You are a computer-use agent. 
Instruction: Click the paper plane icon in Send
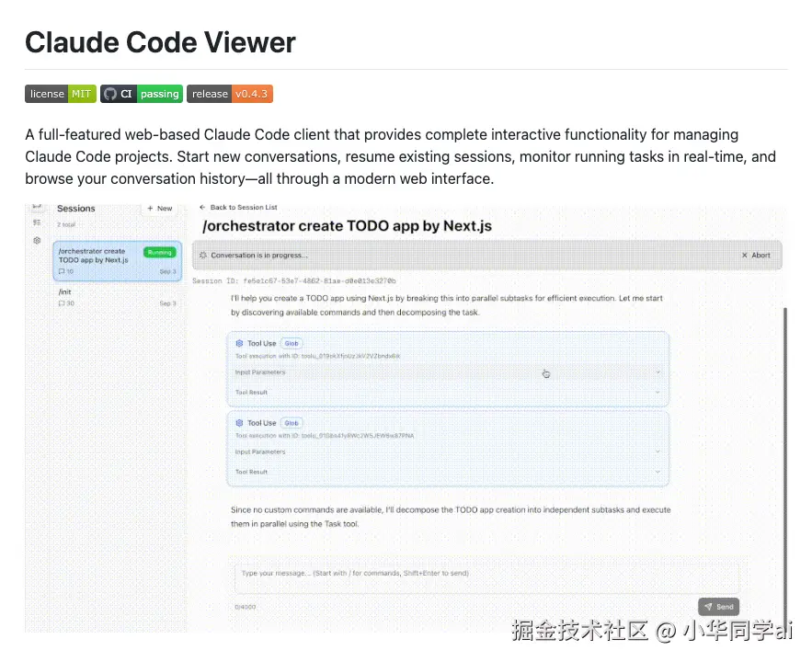coord(708,607)
